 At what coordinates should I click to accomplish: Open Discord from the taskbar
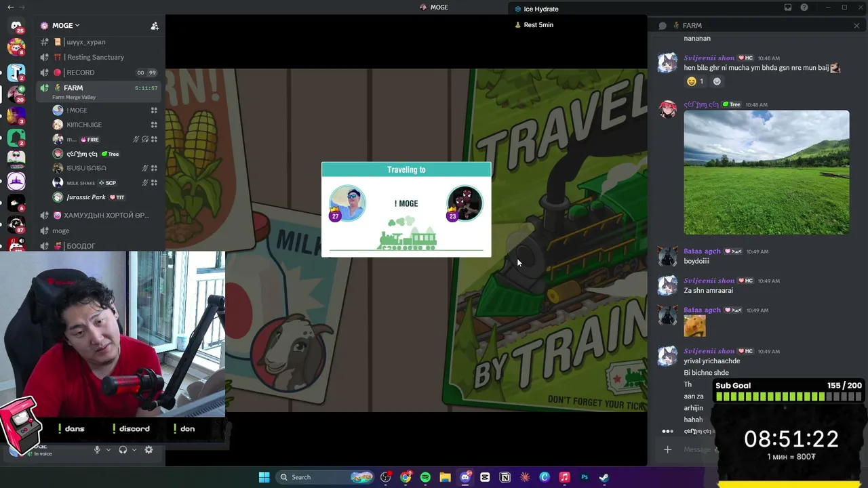click(x=465, y=477)
